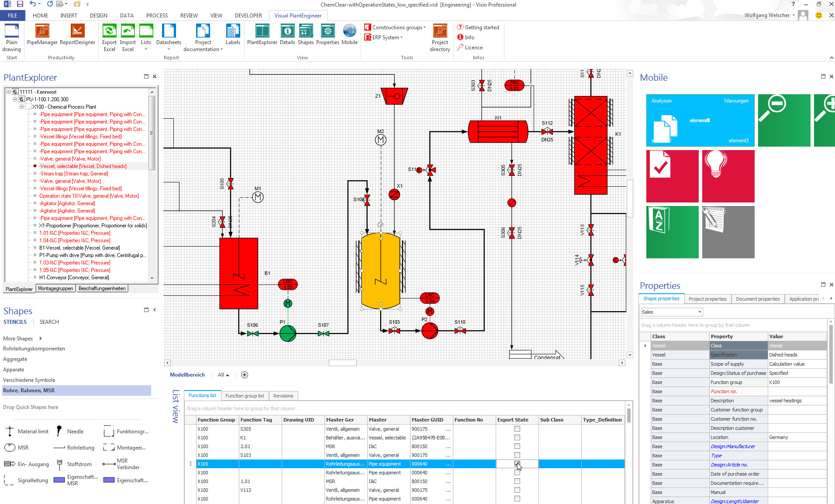Screen dimensions: 835x504
Task: Click the grey notepad tile
Action: 728,232
